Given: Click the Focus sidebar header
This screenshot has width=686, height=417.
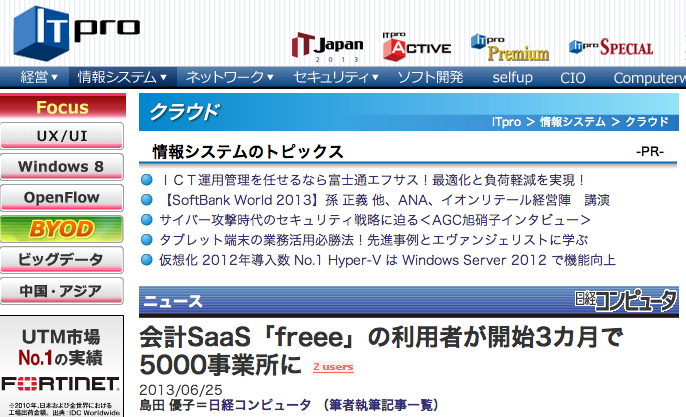Looking at the screenshot, I should [x=63, y=106].
